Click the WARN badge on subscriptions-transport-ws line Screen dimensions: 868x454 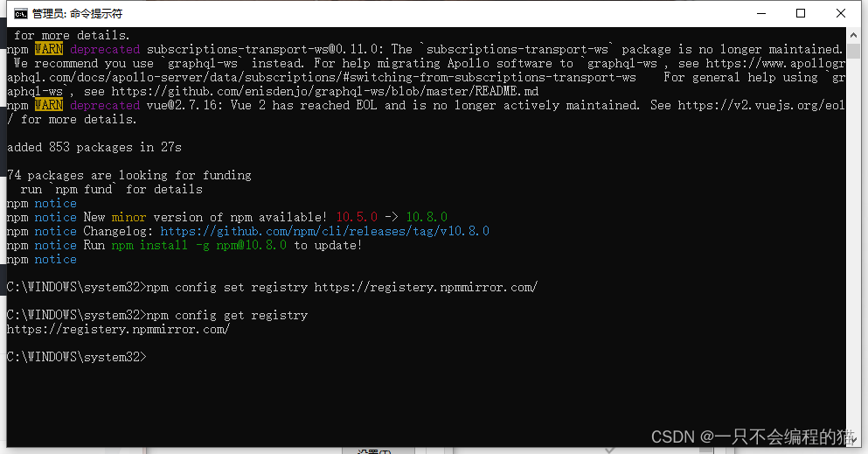pyautogui.click(x=49, y=49)
